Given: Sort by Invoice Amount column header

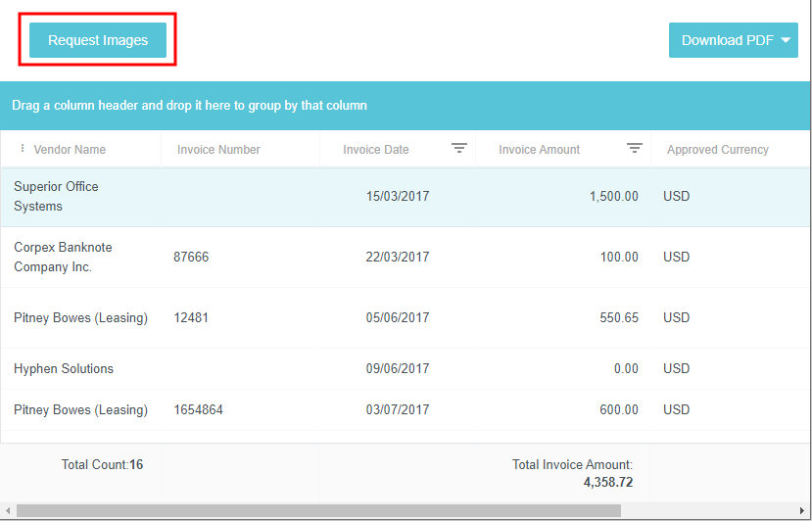Looking at the screenshot, I should point(539,150).
